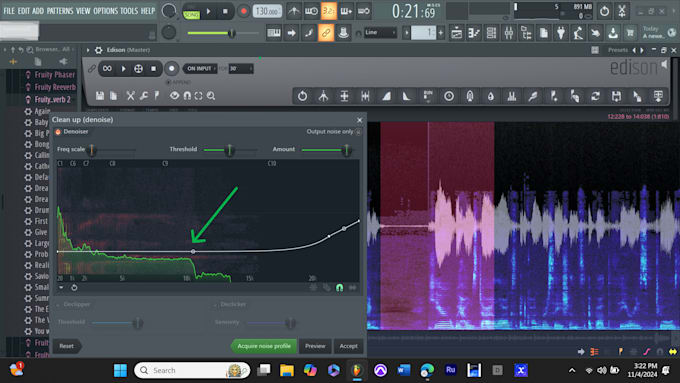Toggle the metronome icon
The image size is (680, 383).
[294, 11]
